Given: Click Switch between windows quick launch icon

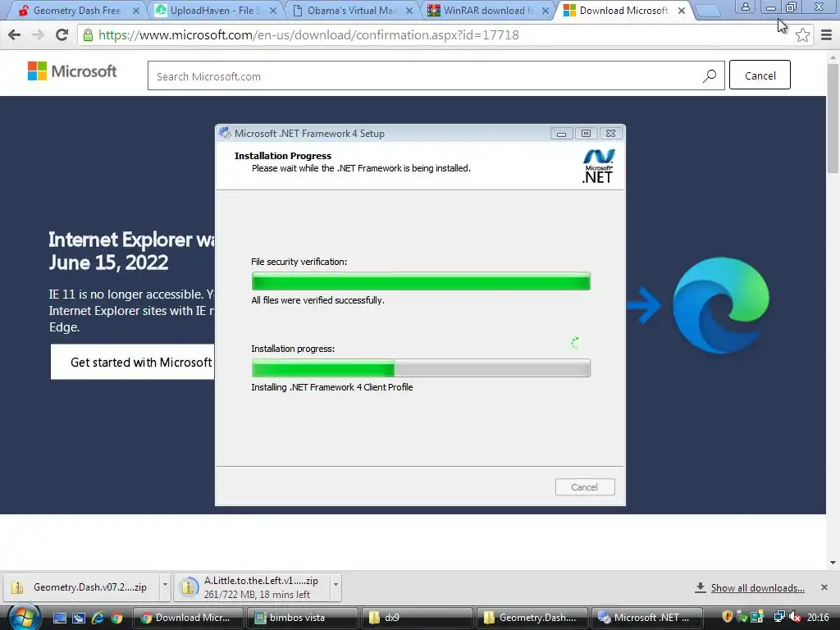Looking at the screenshot, I should pos(79,618).
